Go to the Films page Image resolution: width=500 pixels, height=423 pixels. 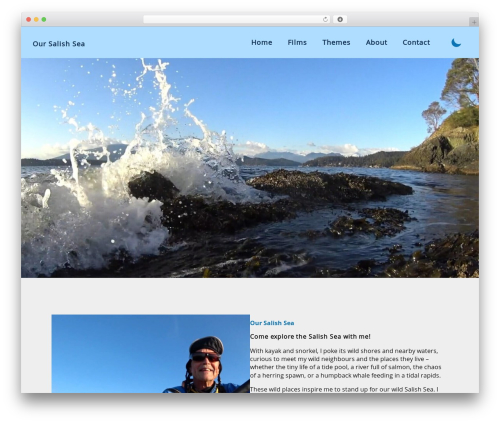tap(297, 42)
